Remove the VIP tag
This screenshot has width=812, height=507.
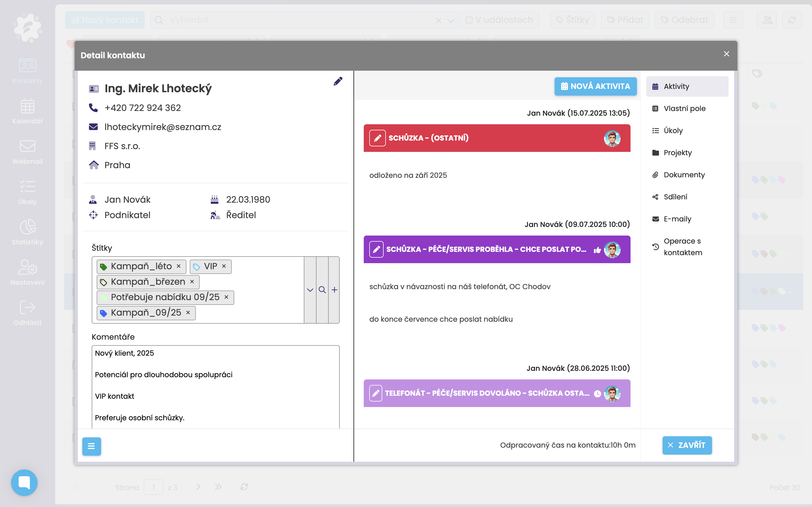[x=224, y=266]
